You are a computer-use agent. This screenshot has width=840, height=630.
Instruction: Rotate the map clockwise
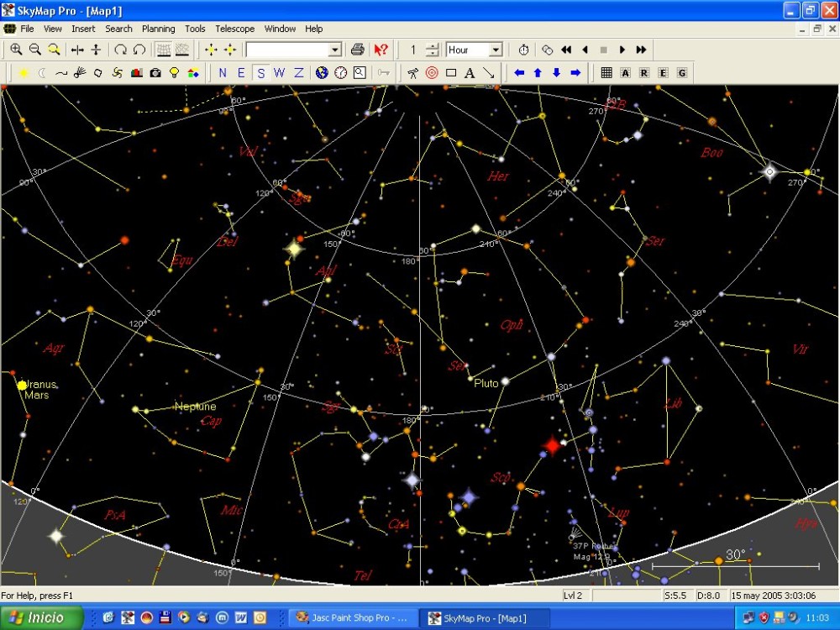pyautogui.click(x=120, y=50)
